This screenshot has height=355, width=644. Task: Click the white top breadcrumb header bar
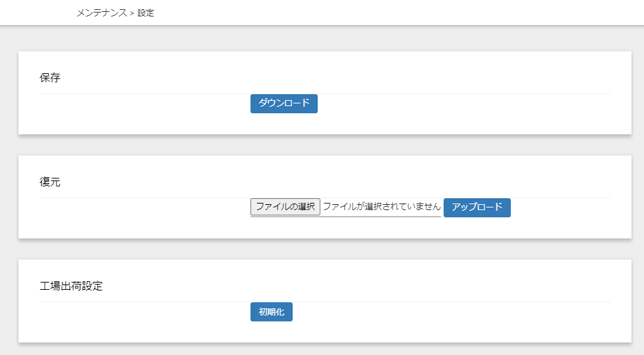[x=370, y=13]
